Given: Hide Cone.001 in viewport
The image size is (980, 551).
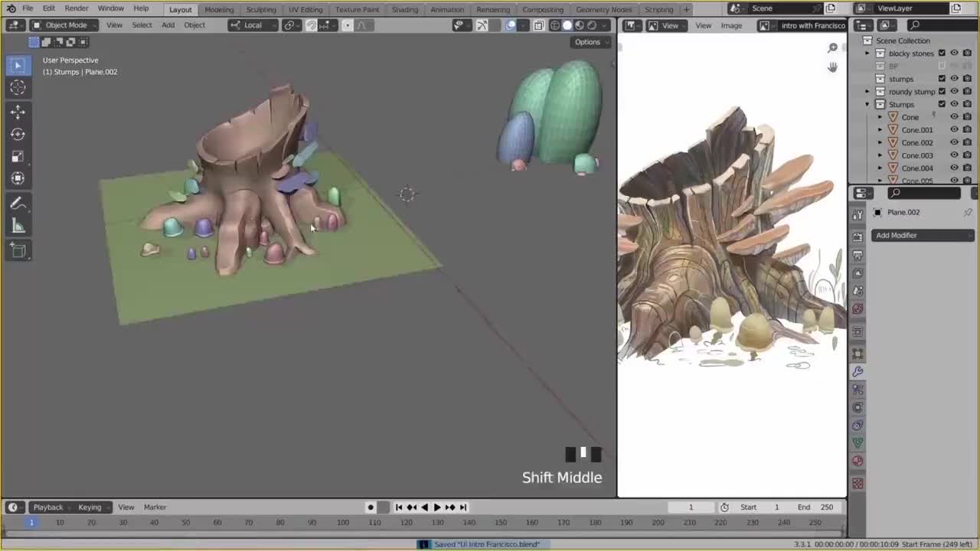Looking at the screenshot, I should point(955,130).
